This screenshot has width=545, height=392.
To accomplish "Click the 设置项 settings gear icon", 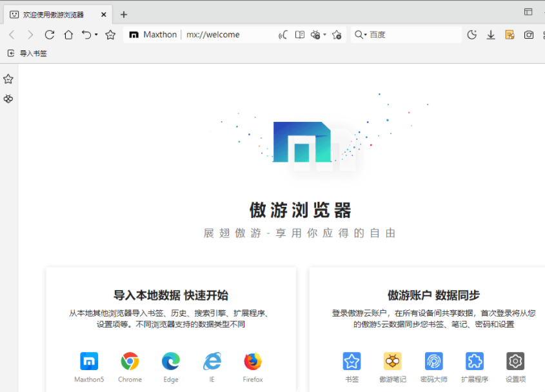I will 515,361.
